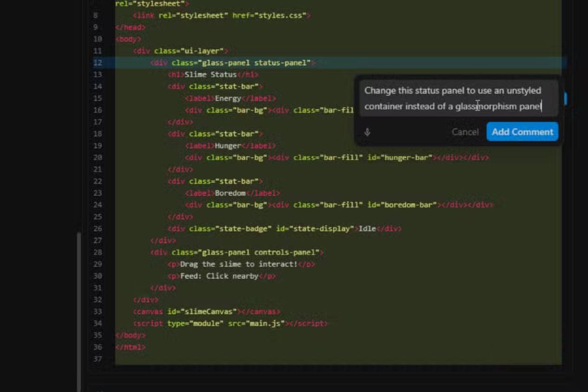
Task: Click line number 37 in the gutter
Action: pyautogui.click(x=98, y=359)
